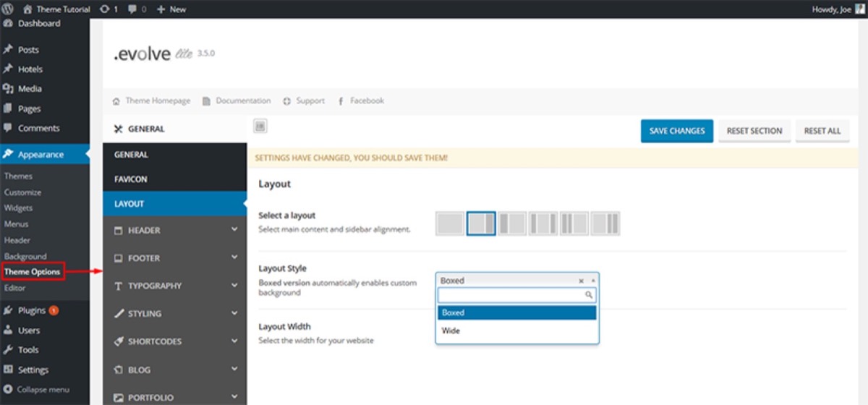Select the full-width no-sidebar layout
868x405 pixels.
(x=450, y=223)
